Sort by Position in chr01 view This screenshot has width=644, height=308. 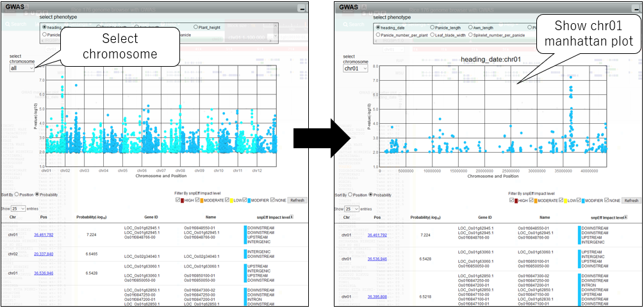point(350,194)
